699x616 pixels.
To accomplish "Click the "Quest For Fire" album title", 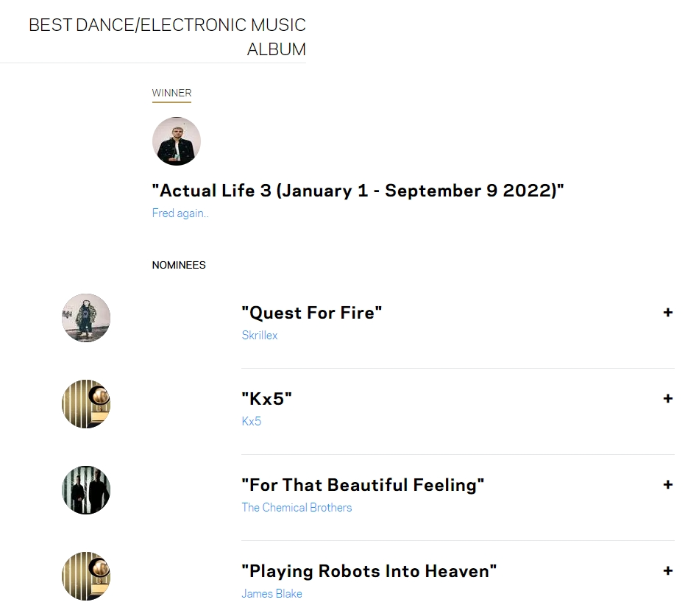I will [x=312, y=313].
